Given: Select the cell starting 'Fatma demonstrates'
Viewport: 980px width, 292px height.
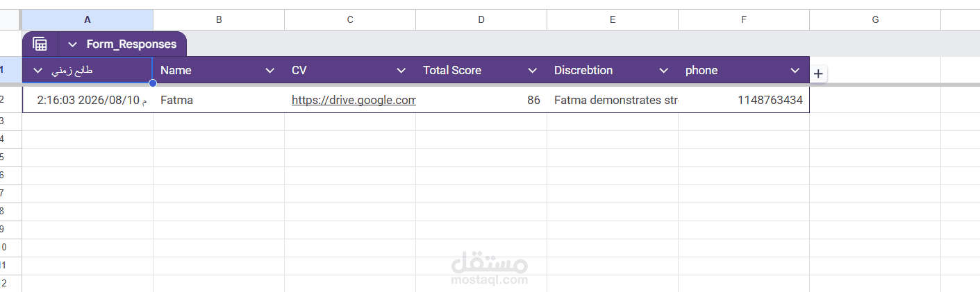Looking at the screenshot, I should pos(613,100).
